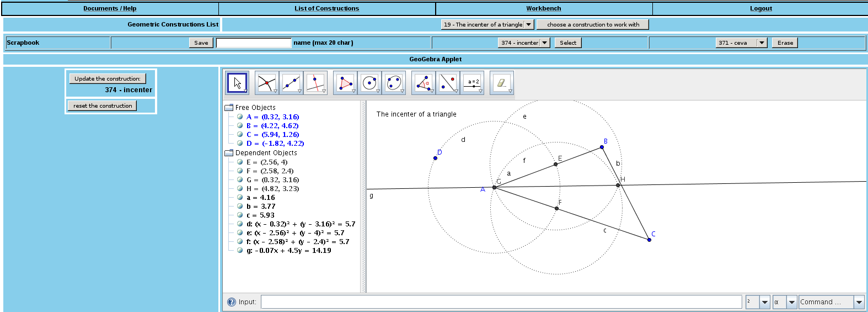Image resolution: width=868 pixels, height=312 pixels.
Task: Select the Move arrow tool
Action: point(237,83)
